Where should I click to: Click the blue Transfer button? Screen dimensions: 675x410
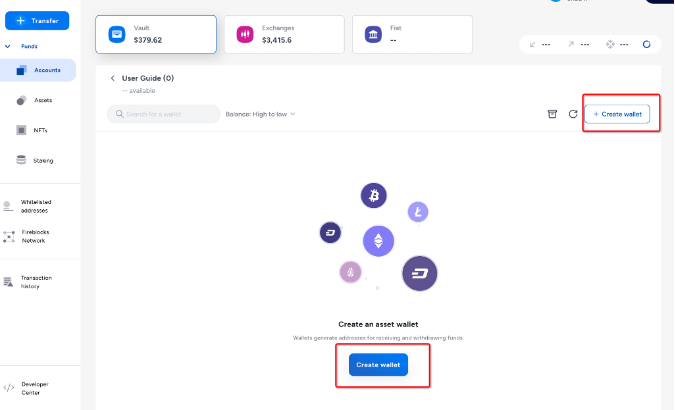click(x=37, y=20)
